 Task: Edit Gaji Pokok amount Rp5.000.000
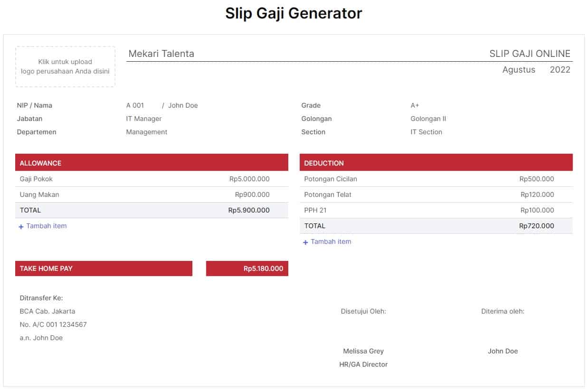pyautogui.click(x=249, y=179)
